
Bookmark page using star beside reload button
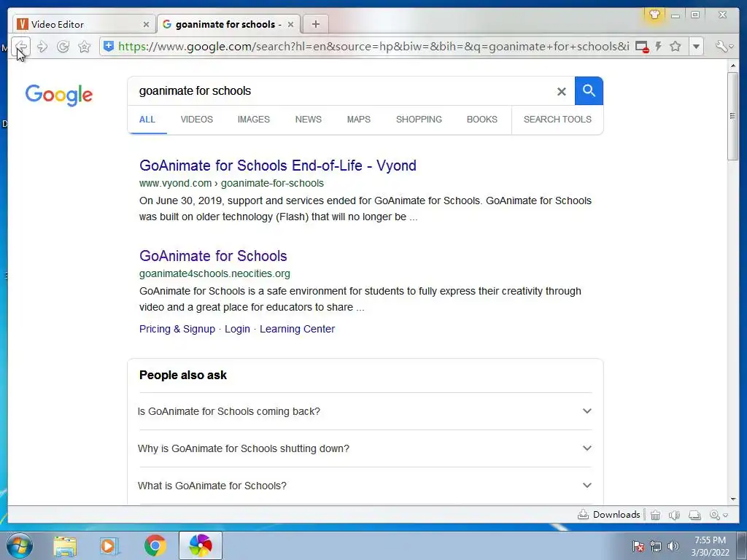(85, 47)
